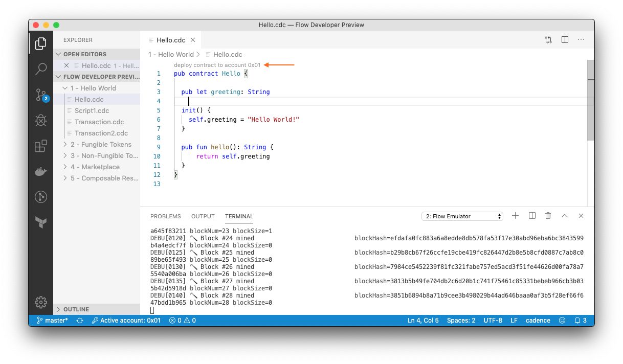
Task: Click errors and warnings count in status bar
Action: coord(183,321)
